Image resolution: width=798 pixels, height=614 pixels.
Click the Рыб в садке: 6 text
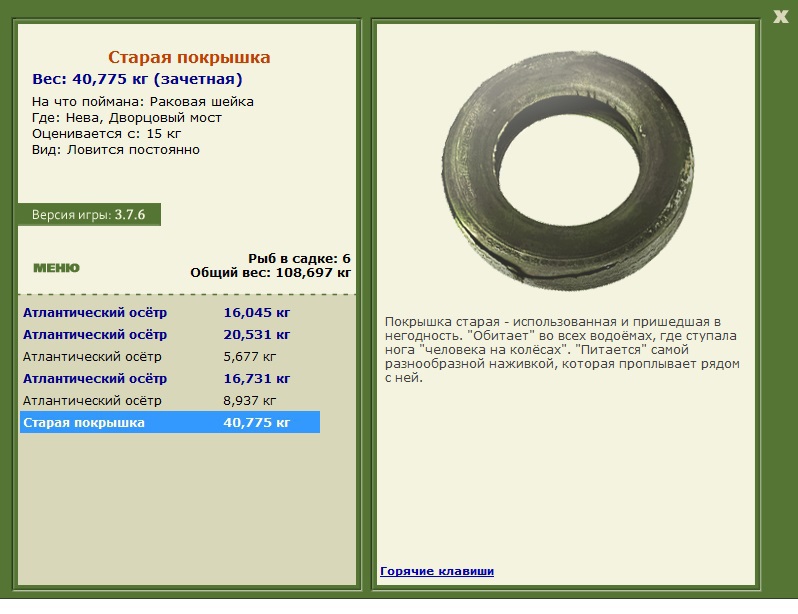pos(299,259)
